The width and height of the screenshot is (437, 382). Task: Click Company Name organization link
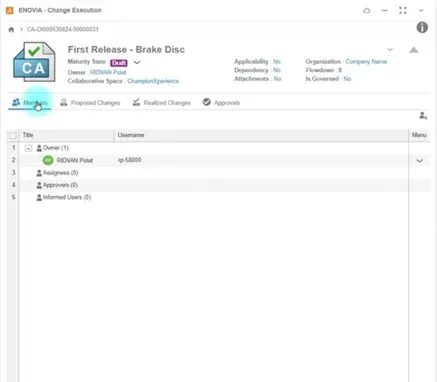(366, 62)
